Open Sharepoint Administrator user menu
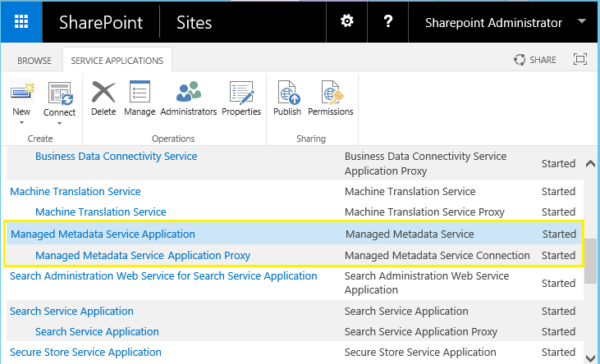Viewport: 600px width, 364px height. click(504, 22)
